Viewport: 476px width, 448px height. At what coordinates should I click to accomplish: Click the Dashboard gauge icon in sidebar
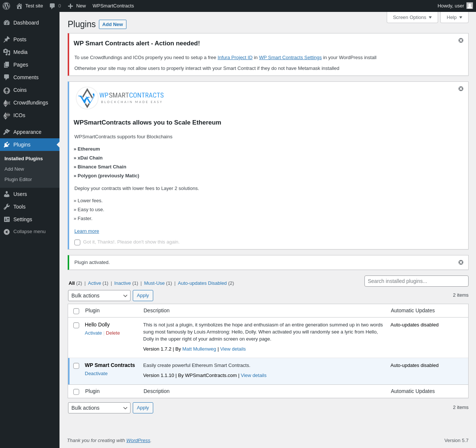(x=7, y=23)
